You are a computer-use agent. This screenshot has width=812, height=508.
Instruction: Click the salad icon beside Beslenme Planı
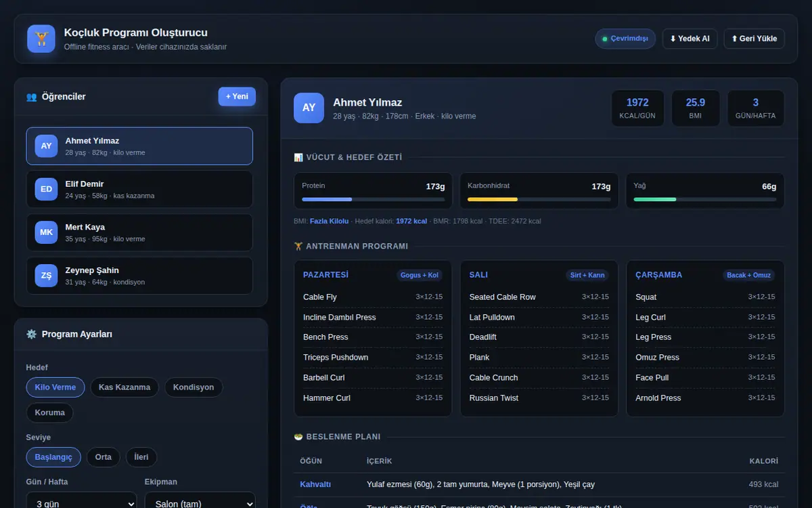[x=298, y=437]
